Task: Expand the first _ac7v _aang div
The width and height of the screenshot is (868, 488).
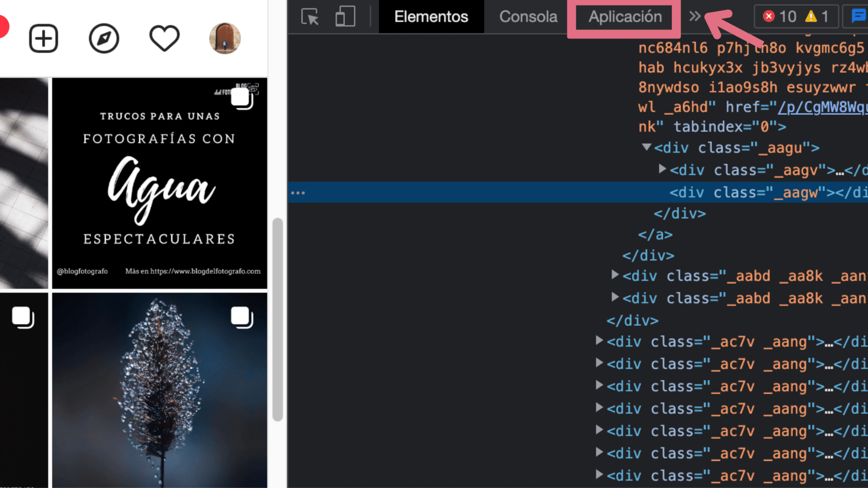Action: coord(599,341)
